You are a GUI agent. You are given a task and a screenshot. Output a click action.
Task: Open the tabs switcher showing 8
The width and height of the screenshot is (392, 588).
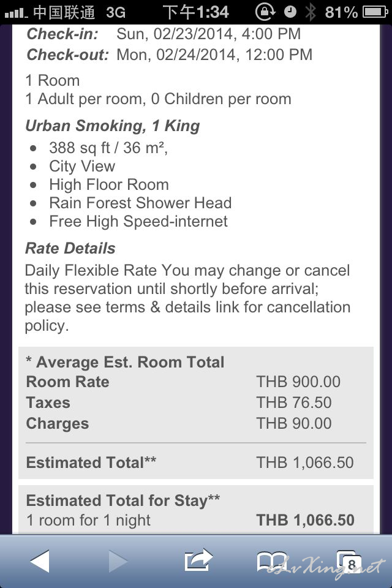[349, 562]
